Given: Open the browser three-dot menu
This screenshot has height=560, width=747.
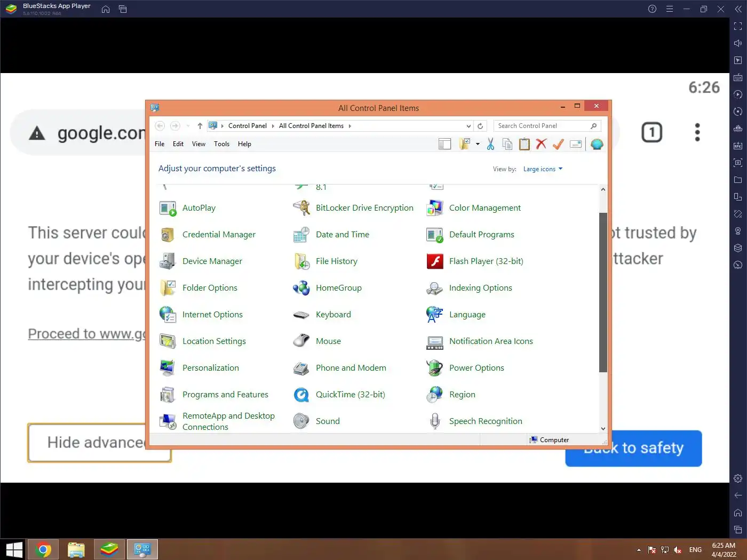Looking at the screenshot, I should click(697, 132).
